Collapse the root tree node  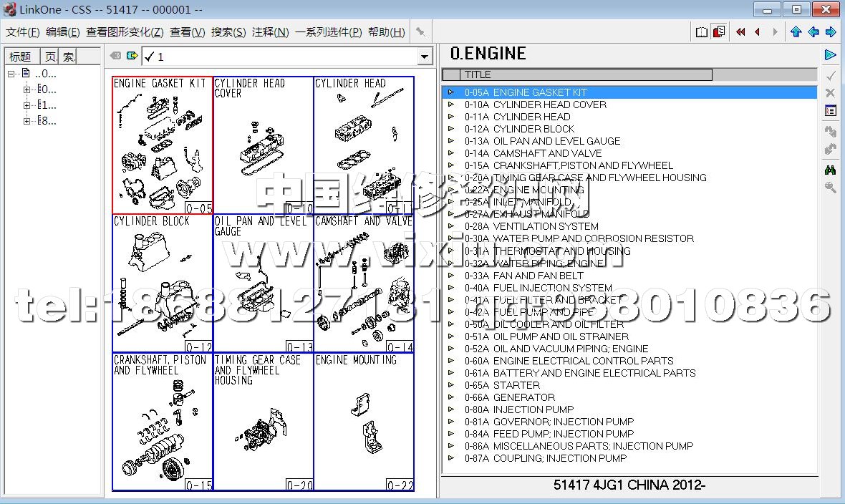tap(11, 74)
